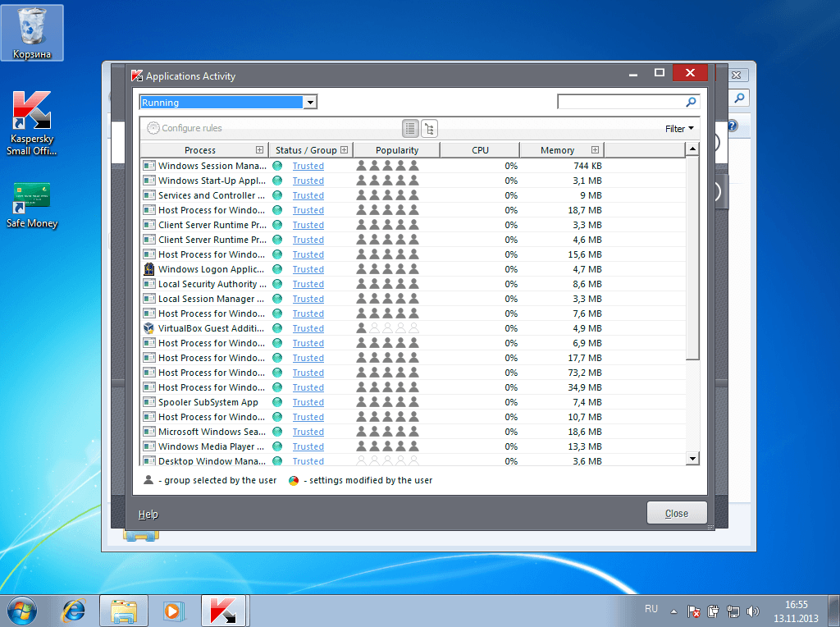Image resolution: width=840 pixels, height=627 pixels.
Task: Click the RU language indicator
Action: pyautogui.click(x=651, y=609)
